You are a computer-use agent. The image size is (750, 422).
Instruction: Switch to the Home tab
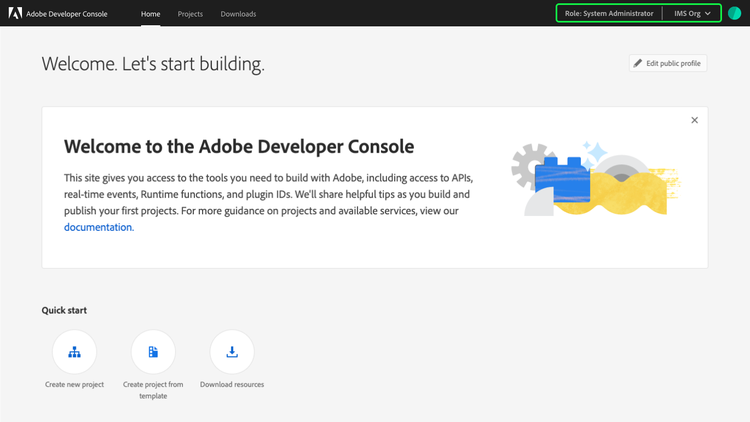[150, 14]
